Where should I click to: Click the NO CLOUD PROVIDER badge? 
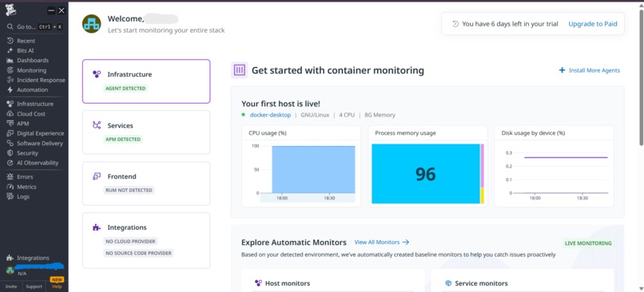point(131,242)
